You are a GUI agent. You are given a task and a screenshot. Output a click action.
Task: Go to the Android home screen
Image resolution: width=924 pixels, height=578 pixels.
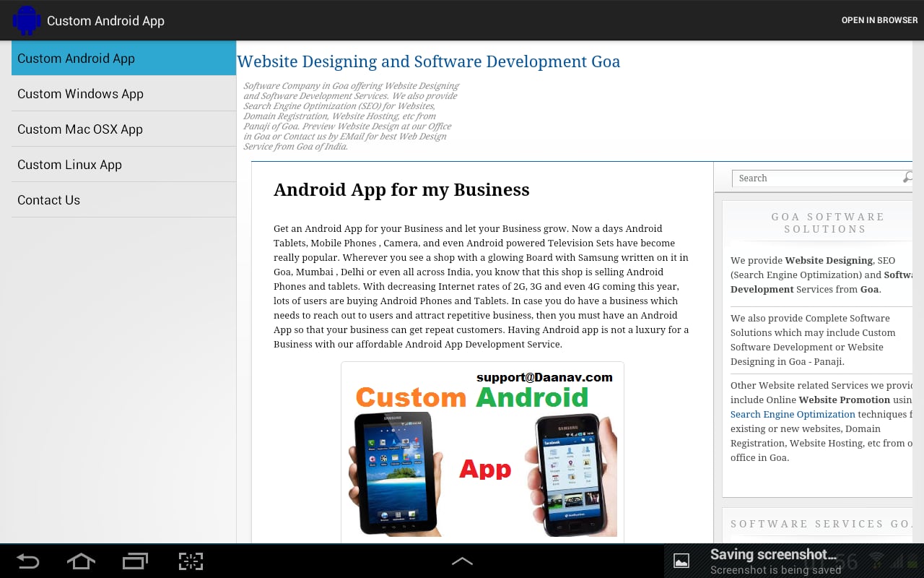[81, 561]
